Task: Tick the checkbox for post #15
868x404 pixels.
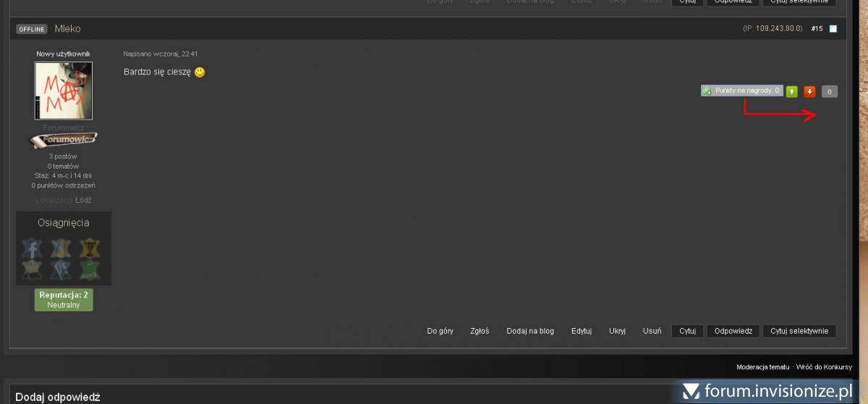Action: [x=833, y=29]
